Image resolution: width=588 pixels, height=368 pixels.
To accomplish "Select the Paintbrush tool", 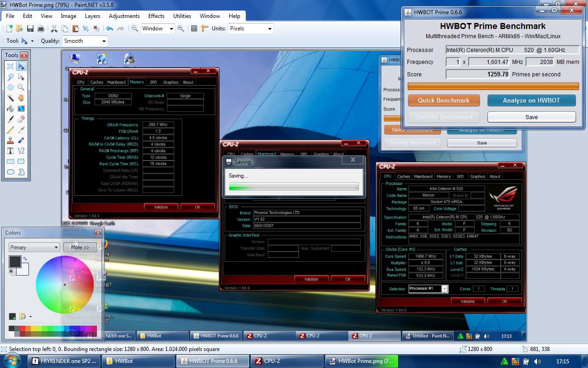I will (10, 119).
